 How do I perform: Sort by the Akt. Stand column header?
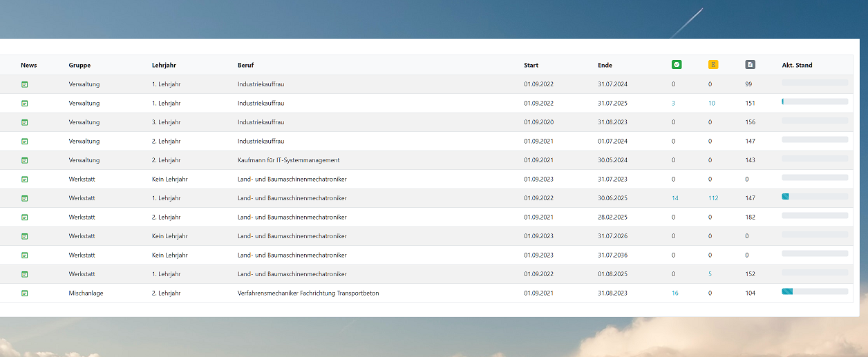click(797, 65)
